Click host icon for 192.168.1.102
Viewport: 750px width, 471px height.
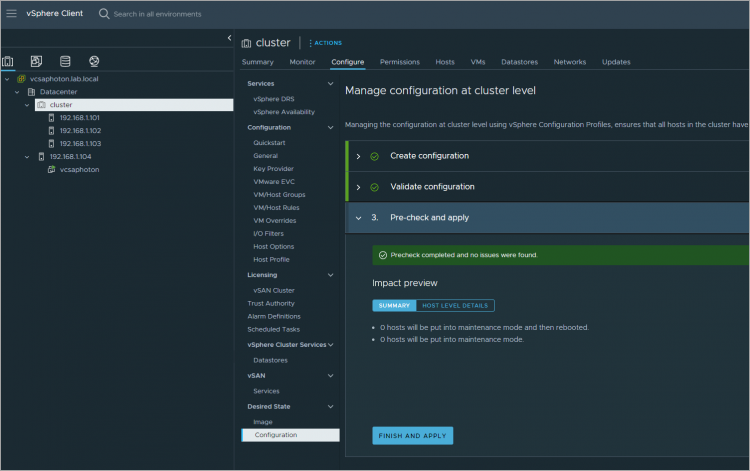coord(51,131)
